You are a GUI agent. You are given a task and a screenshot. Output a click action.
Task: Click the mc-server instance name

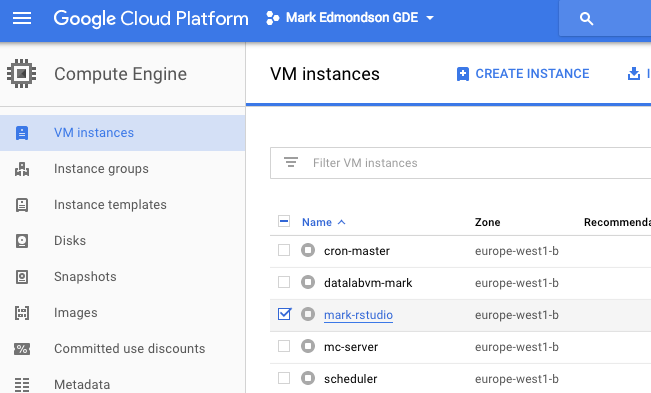click(x=351, y=347)
